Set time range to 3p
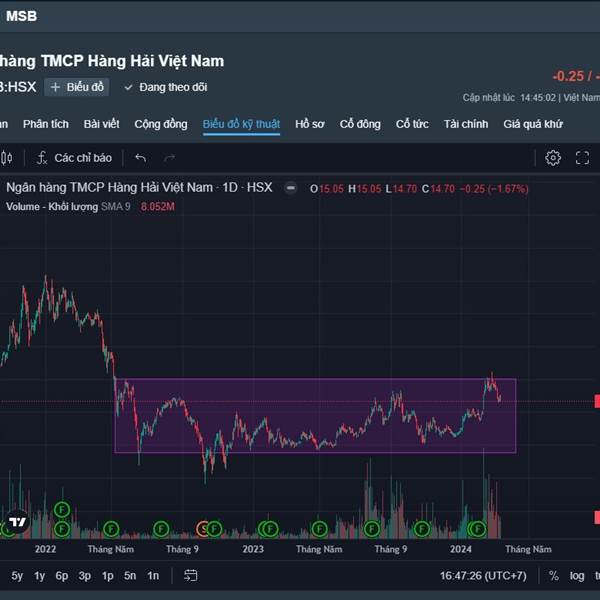The image size is (600, 600). click(85, 576)
